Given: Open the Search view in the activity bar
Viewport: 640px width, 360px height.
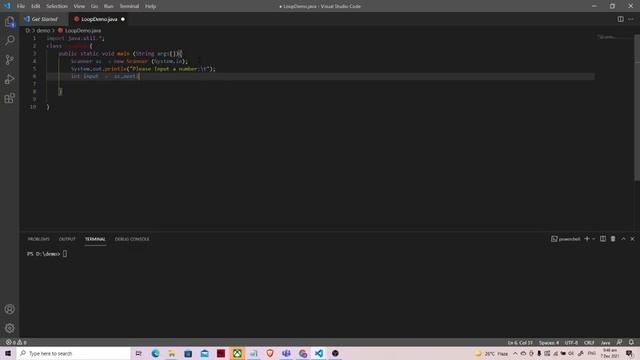Looking at the screenshot, I should pos(9,40).
